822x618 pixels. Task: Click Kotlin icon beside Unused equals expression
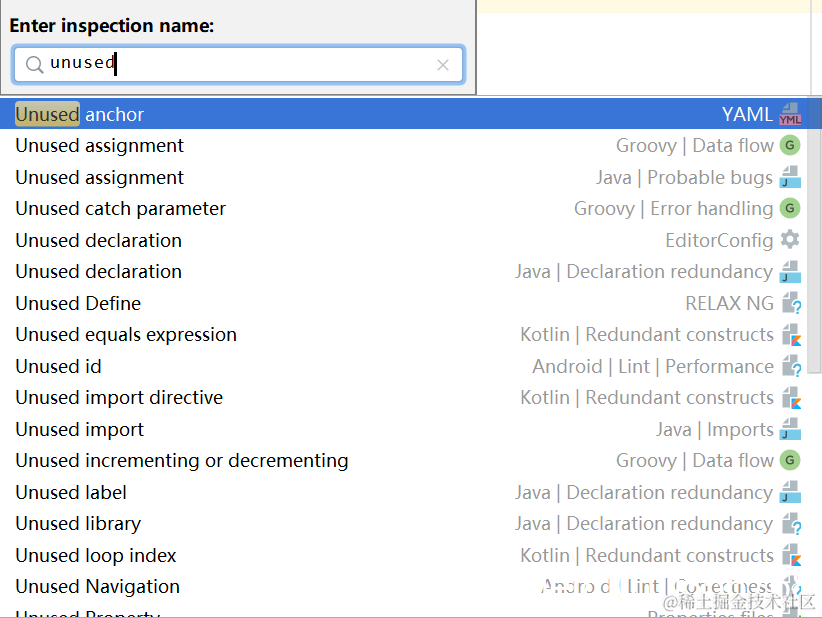[791, 335]
